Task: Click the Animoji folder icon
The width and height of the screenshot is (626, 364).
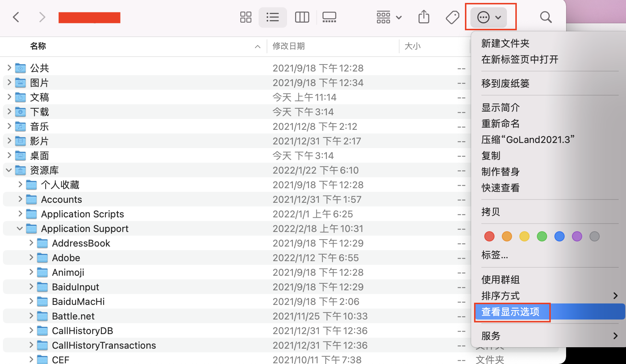Action: click(x=42, y=272)
